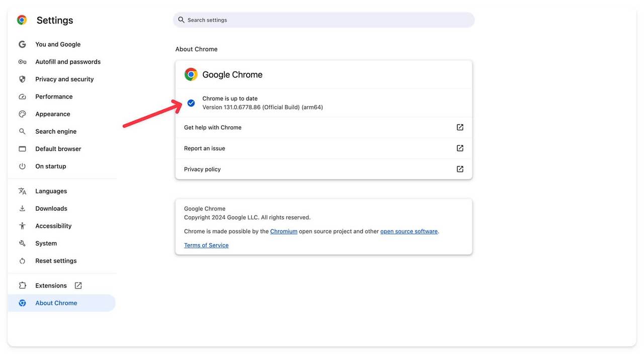Click the Settings page title
The height and width of the screenshot is (354, 644).
coord(55,20)
